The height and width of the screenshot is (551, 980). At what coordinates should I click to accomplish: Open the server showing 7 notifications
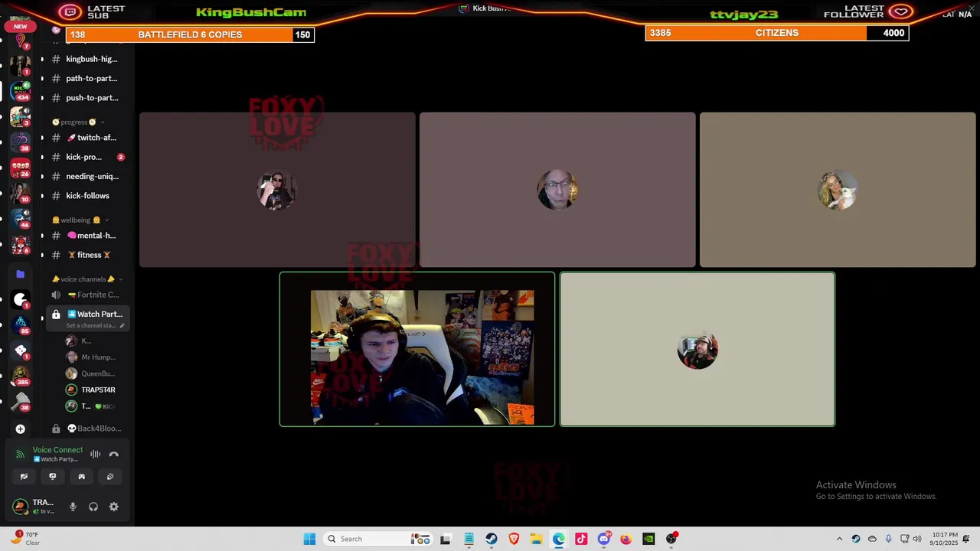tap(21, 40)
